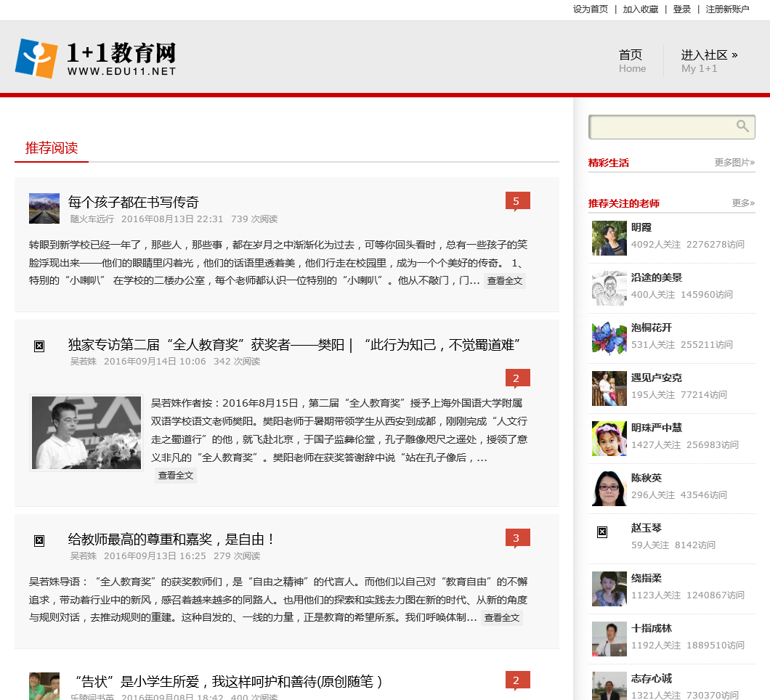Click author 吴若姝 under the 独家专访 article
770x700 pixels.
pyautogui.click(x=84, y=362)
